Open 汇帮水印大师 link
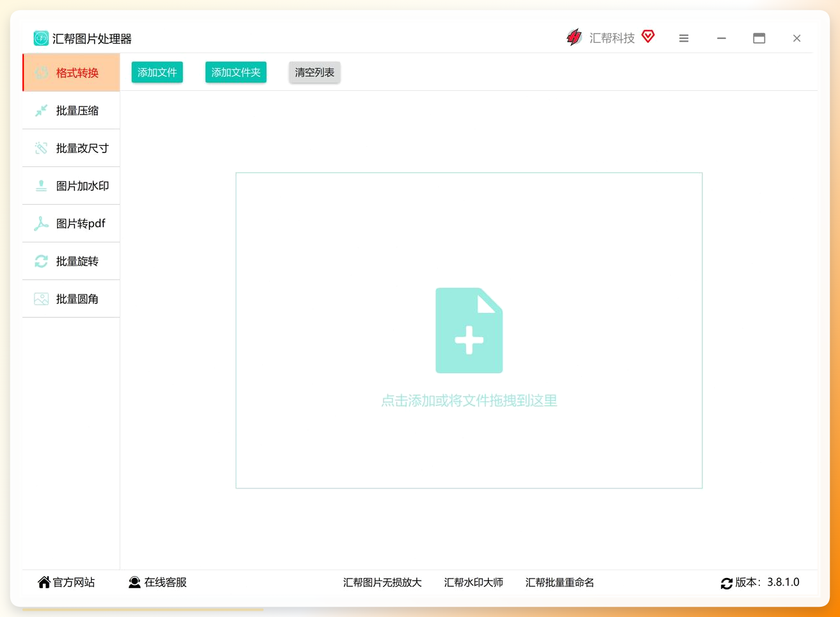The image size is (840, 617). click(x=474, y=582)
